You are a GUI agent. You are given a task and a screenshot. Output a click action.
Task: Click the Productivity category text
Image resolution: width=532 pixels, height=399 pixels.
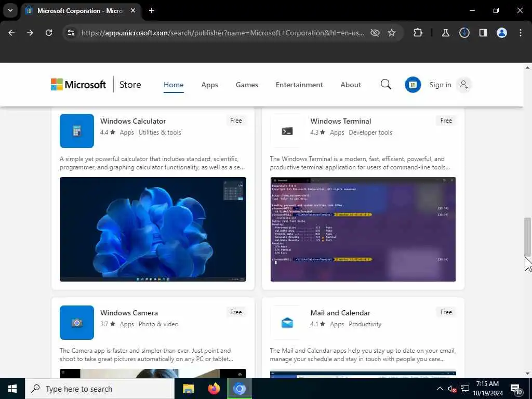[x=365, y=324]
